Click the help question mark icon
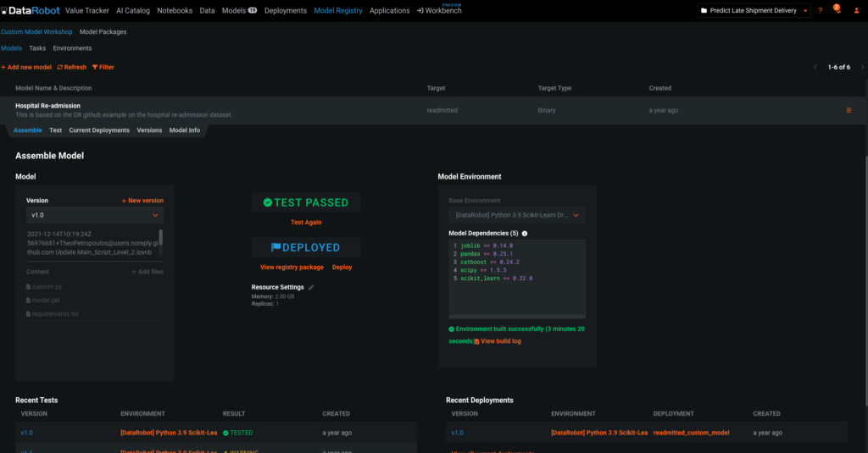The width and height of the screenshot is (868, 453). point(820,10)
